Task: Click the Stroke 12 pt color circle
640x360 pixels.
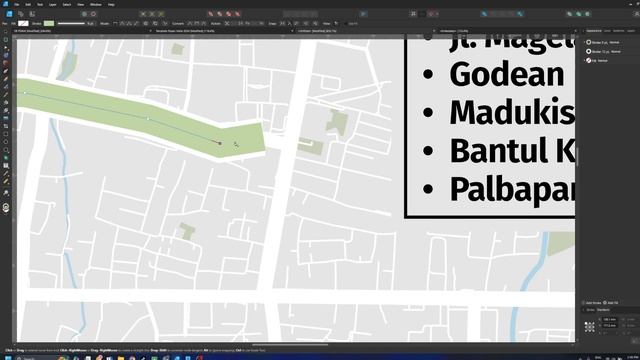Action: (589, 51)
